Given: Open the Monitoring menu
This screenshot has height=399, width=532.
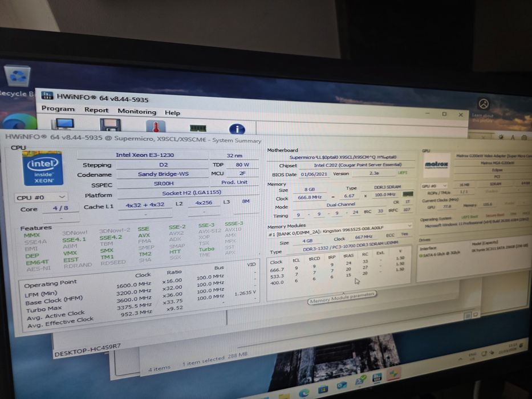Looking at the screenshot, I should [137, 111].
